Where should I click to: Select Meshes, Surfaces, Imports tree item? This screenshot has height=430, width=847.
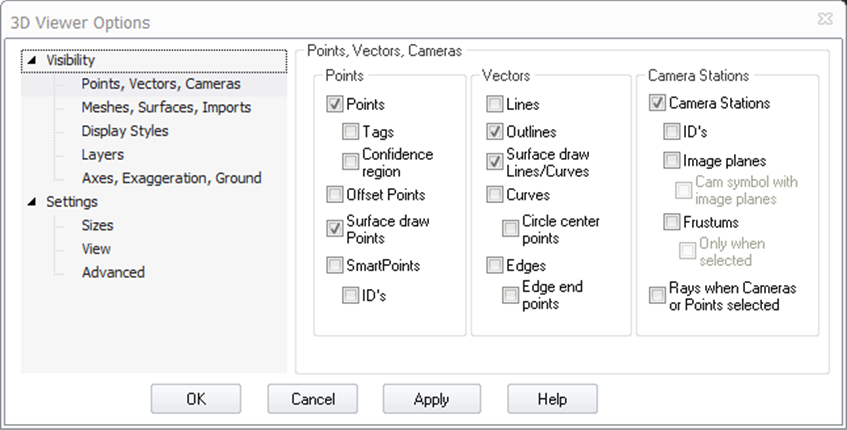click(x=166, y=107)
